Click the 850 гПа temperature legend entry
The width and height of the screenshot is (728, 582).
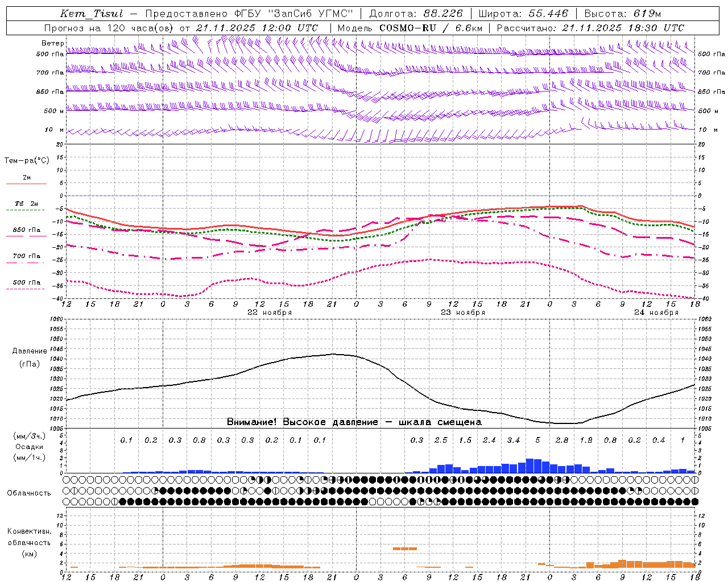point(27,230)
